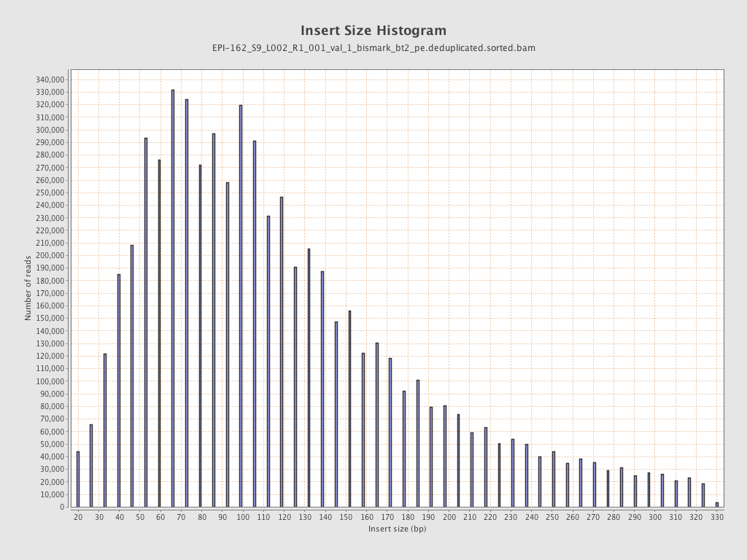Click the 300,000 y-axis tick label
The width and height of the screenshot is (747, 560).
49,130
